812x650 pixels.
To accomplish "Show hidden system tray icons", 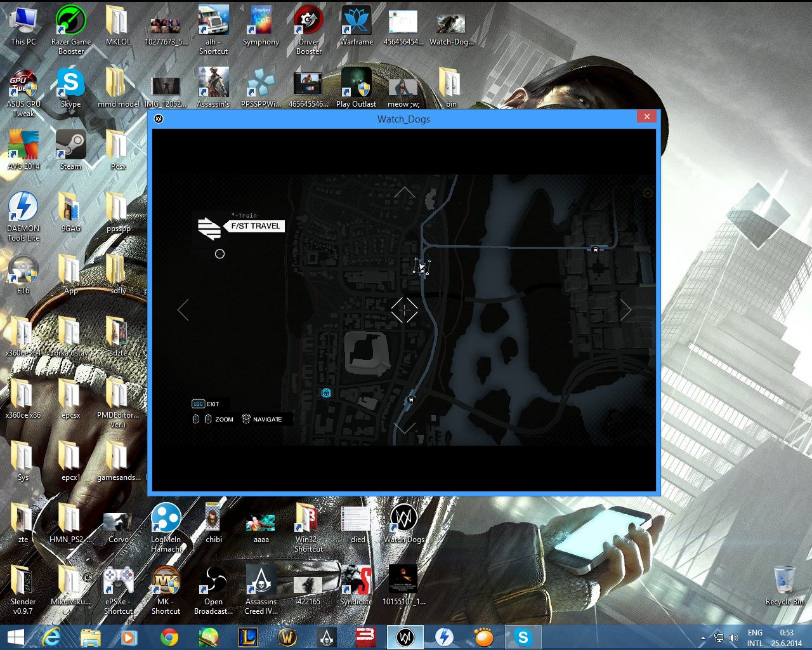I will pyautogui.click(x=703, y=638).
